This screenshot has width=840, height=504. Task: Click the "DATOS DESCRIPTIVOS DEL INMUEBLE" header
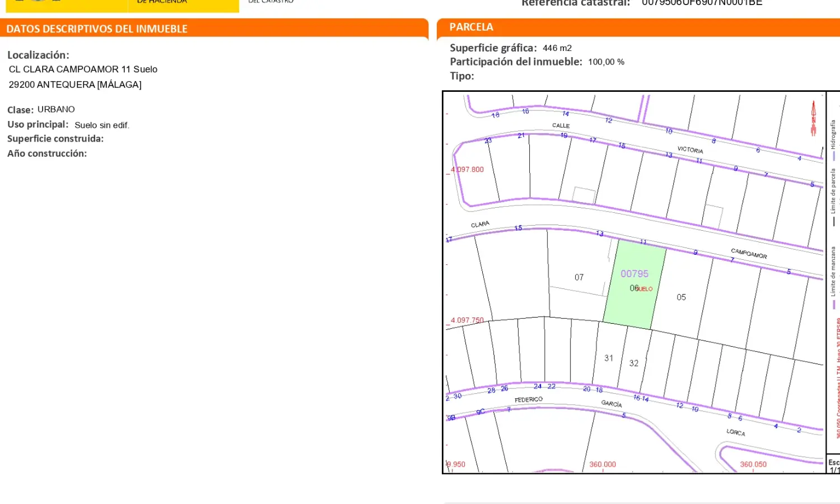97,29
